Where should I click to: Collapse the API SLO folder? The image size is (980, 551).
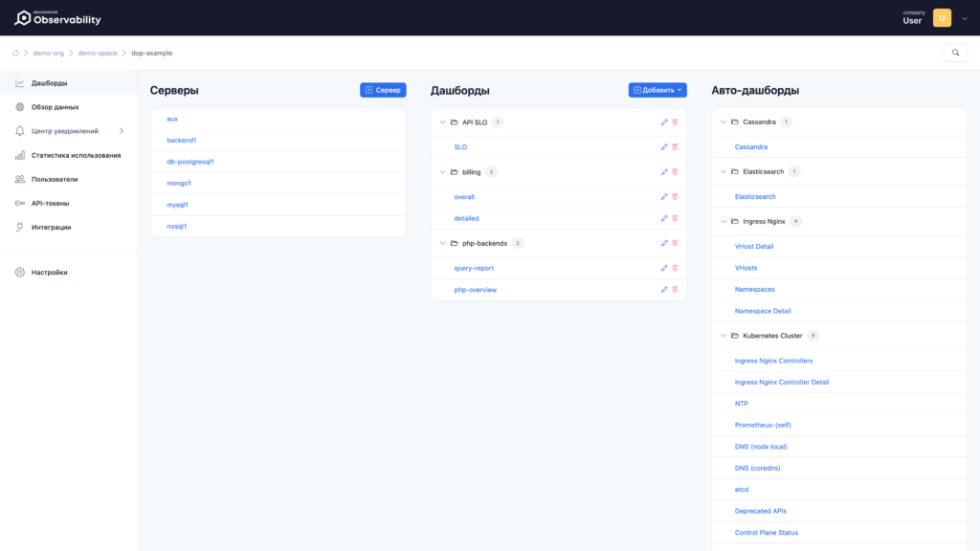[x=443, y=121]
